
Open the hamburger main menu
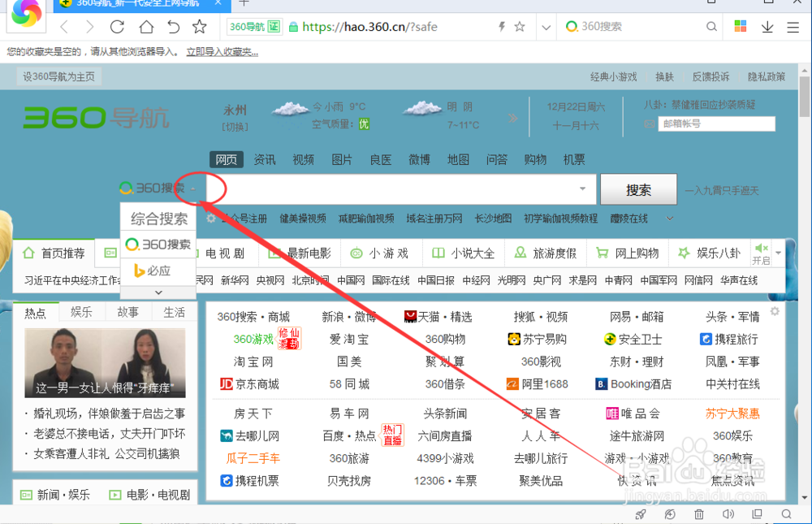pyautogui.click(x=793, y=26)
